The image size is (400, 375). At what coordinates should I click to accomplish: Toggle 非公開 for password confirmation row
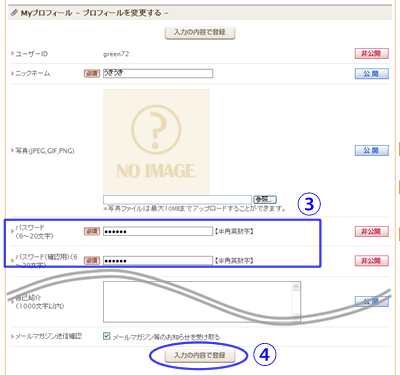pyautogui.click(x=372, y=261)
